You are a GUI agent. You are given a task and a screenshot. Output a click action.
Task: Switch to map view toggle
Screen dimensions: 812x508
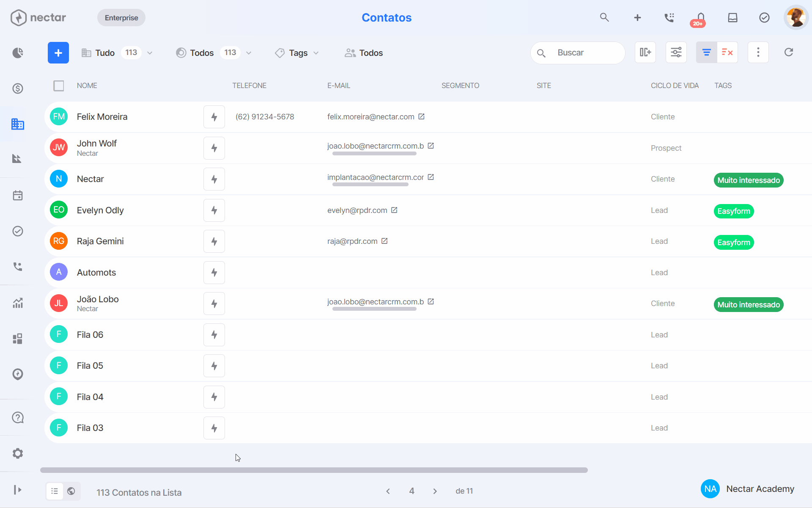[x=71, y=491]
